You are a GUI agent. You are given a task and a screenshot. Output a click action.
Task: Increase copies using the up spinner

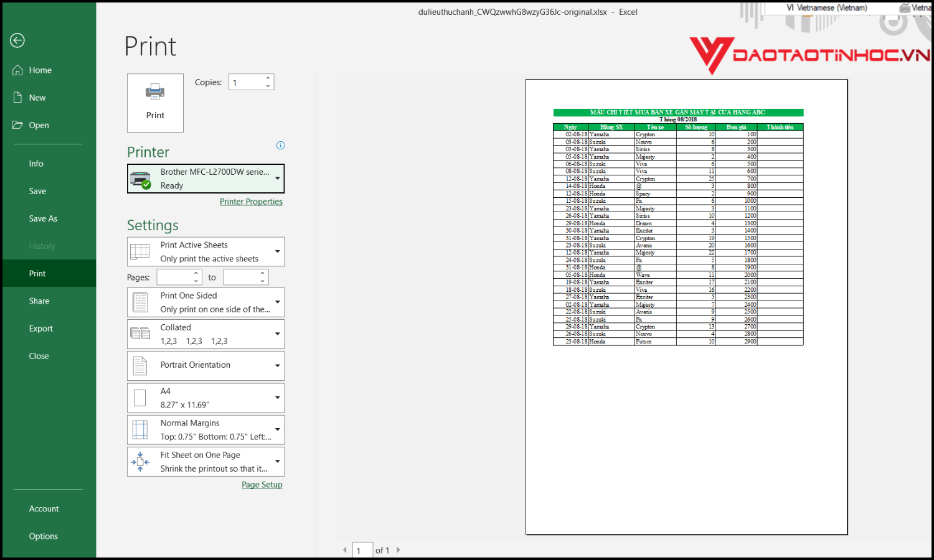pos(268,78)
